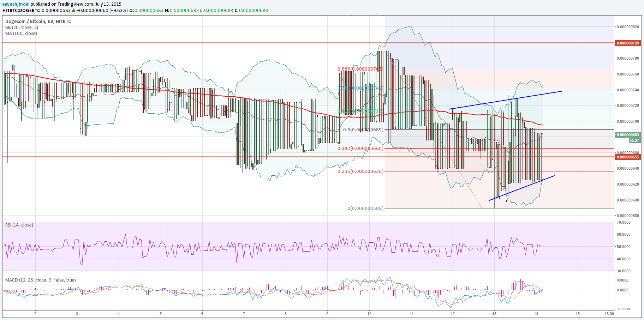Click the 55:37 bar countdown timer
This screenshot has width=644, height=320.
point(634,140)
